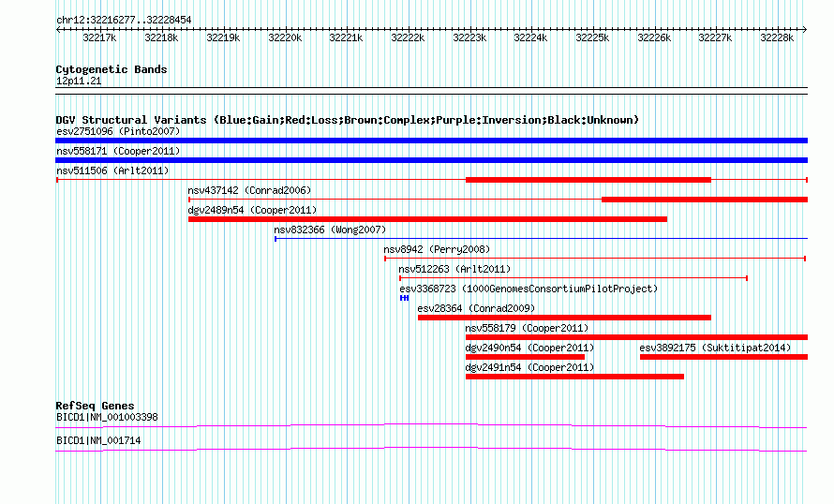Open the nsv512263 (Arlt2011) label
Image resolution: width=834 pixels, height=504 pixels.
(x=454, y=269)
